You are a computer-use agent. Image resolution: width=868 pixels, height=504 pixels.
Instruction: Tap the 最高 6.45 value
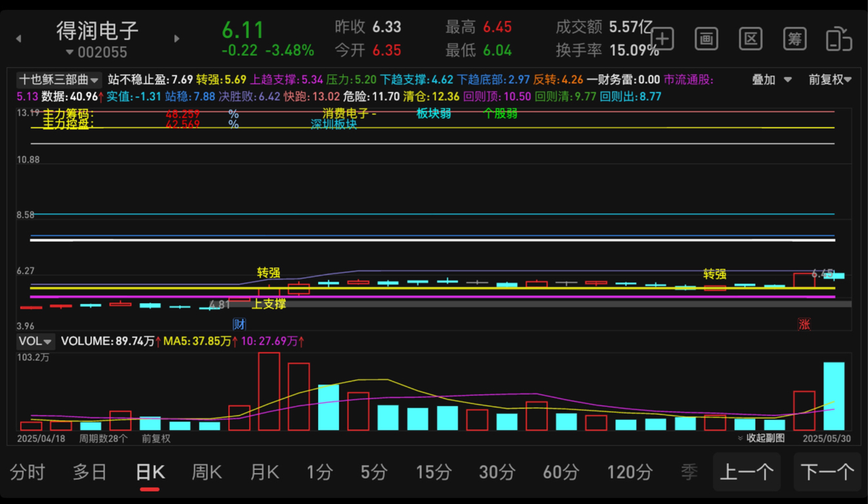point(497,27)
